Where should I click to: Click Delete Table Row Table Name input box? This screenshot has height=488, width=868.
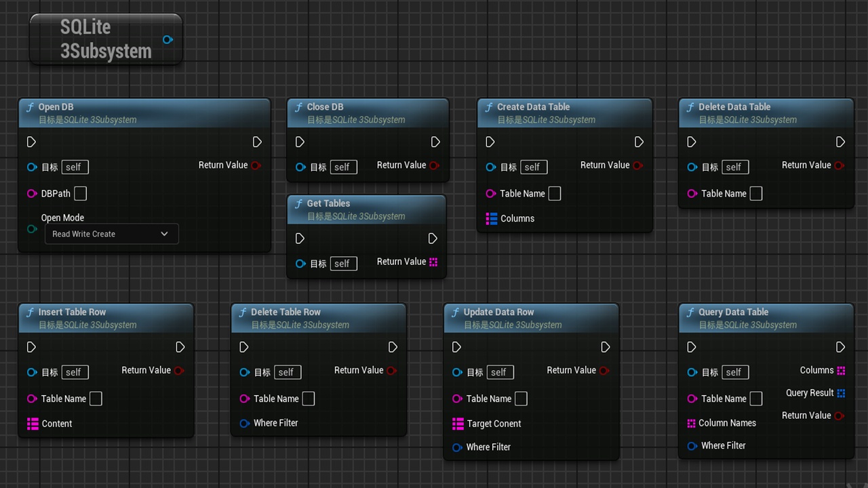click(x=308, y=399)
